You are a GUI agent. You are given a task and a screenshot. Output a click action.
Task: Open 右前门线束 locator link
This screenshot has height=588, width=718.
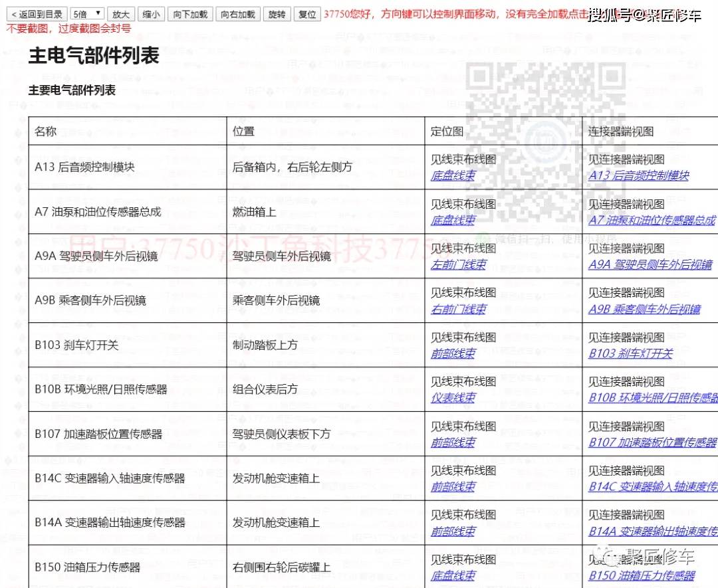458,310
